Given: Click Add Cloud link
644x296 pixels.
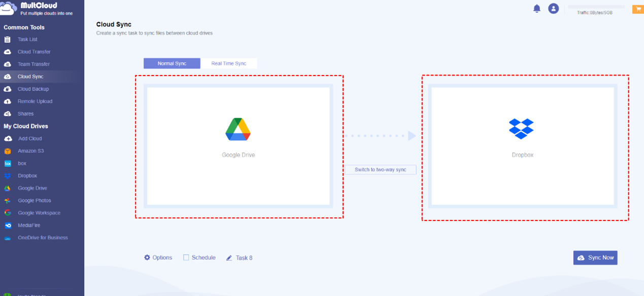Looking at the screenshot, I should pos(30,138).
